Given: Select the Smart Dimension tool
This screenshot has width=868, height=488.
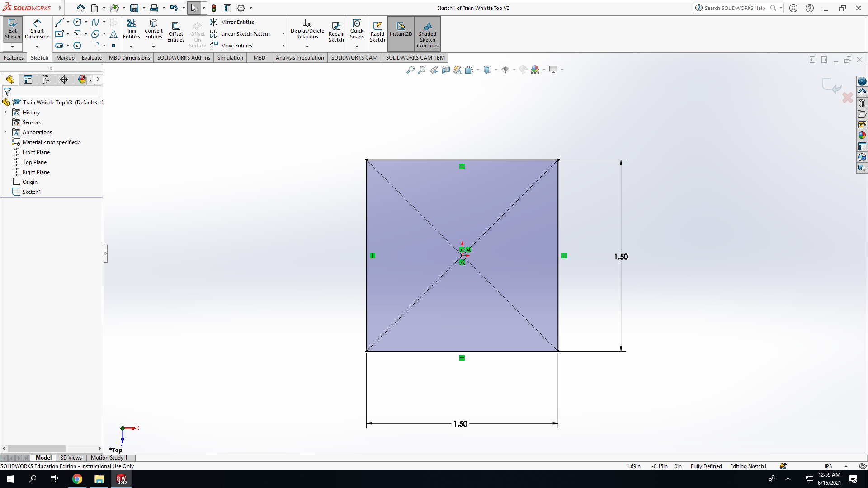Looking at the screenshot, I should click(37, 29).
